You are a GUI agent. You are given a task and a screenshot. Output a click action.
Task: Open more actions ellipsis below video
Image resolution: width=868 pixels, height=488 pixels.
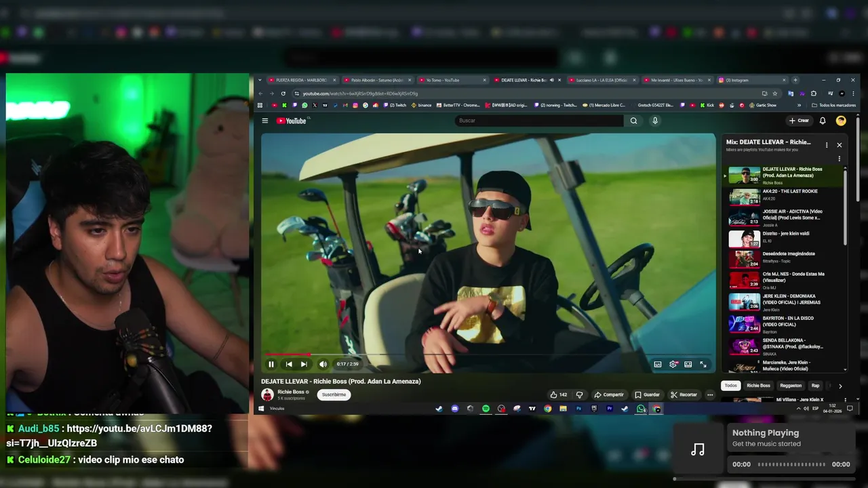click(710, 394)
